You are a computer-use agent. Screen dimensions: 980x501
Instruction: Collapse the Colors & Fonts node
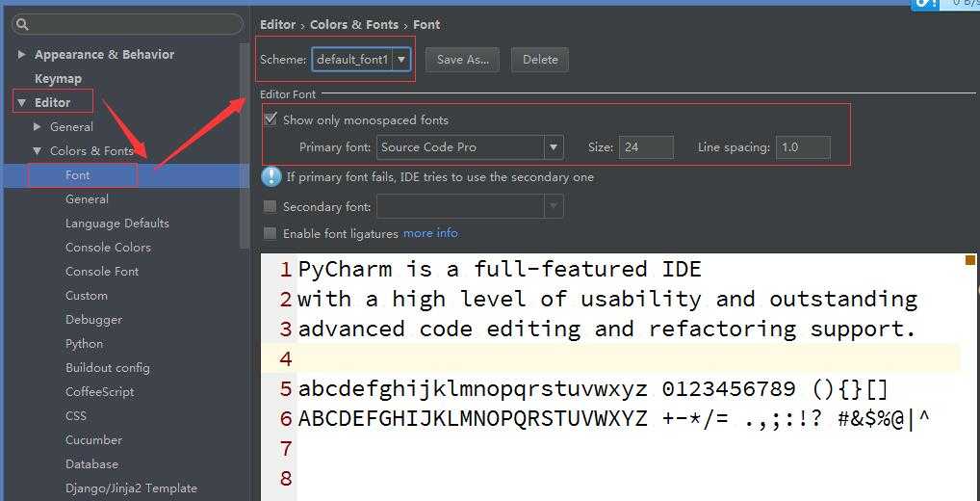click(x=38, y=150)
